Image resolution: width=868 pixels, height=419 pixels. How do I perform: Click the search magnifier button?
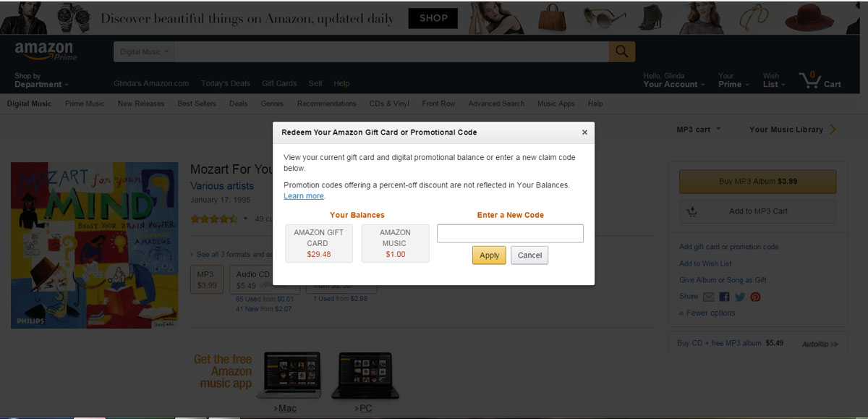(x=621, y=52)
